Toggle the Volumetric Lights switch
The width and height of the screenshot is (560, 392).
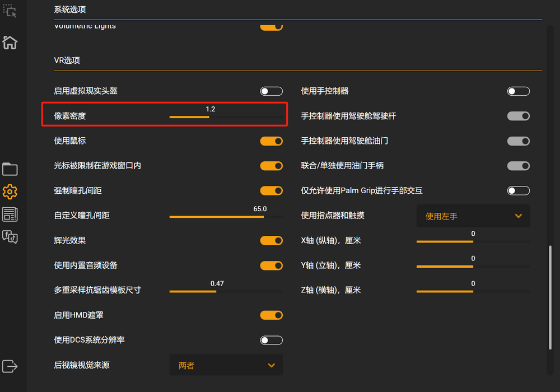point(272,27)
